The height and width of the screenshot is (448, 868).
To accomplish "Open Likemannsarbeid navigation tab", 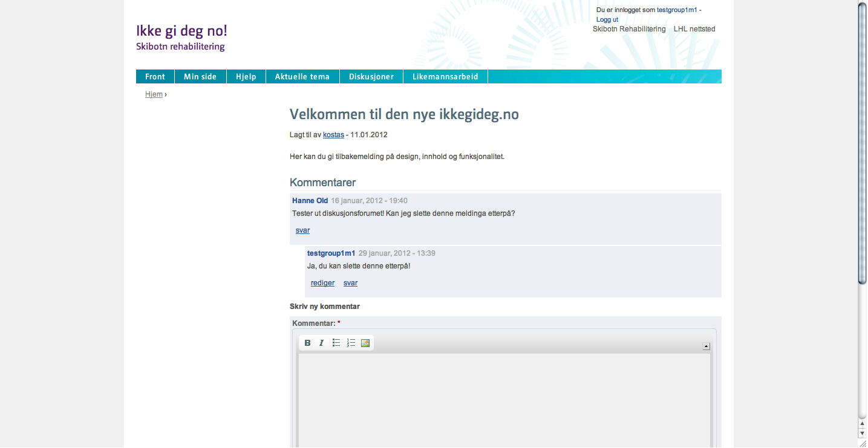I will pyautogui.click(x=445, y=77).
